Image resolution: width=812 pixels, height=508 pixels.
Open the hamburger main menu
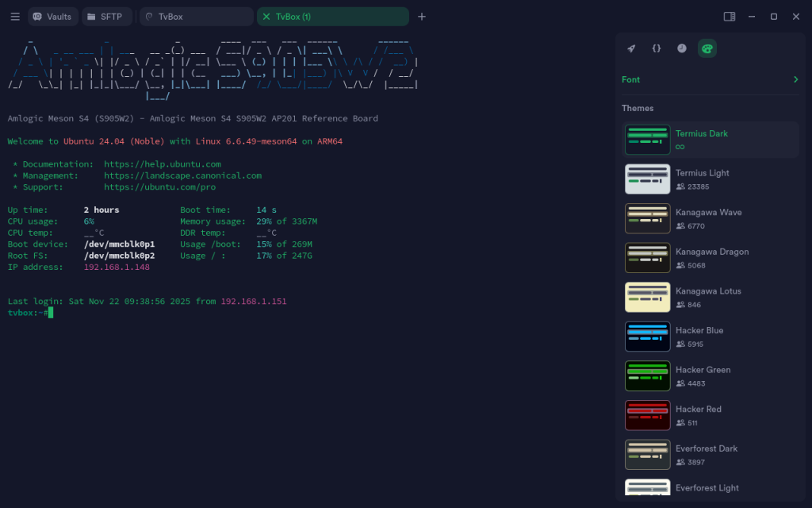(15, 17)
